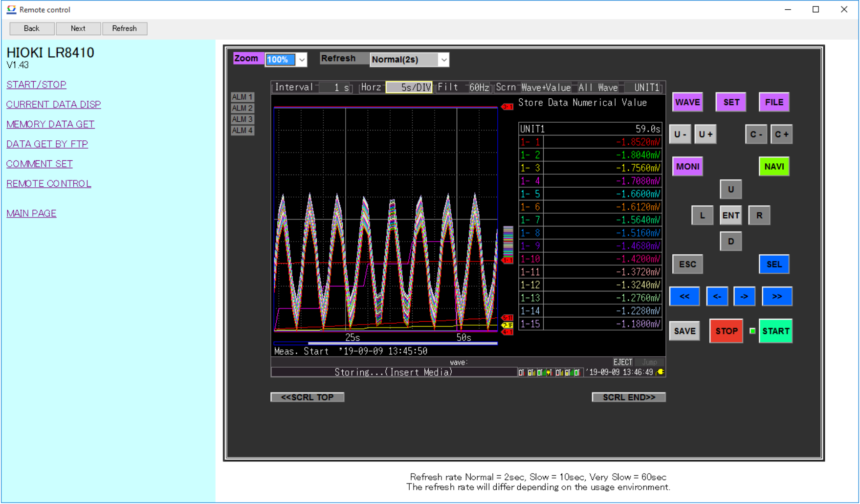Click the fast rewind << scroll key
The width and height of the screenshot is (860, 504).
[684, 296]
